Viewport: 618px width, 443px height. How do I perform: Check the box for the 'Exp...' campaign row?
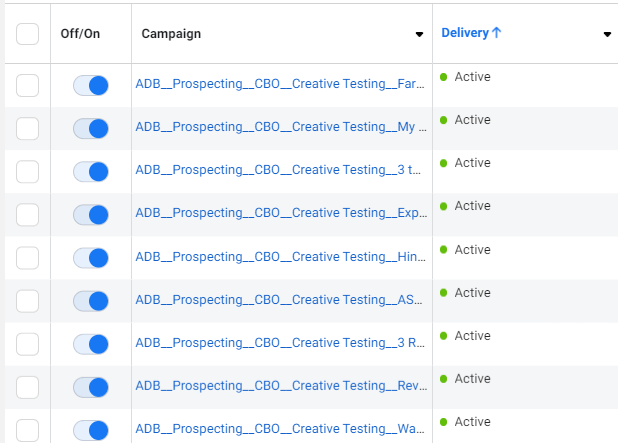click(x=27, y=215)
